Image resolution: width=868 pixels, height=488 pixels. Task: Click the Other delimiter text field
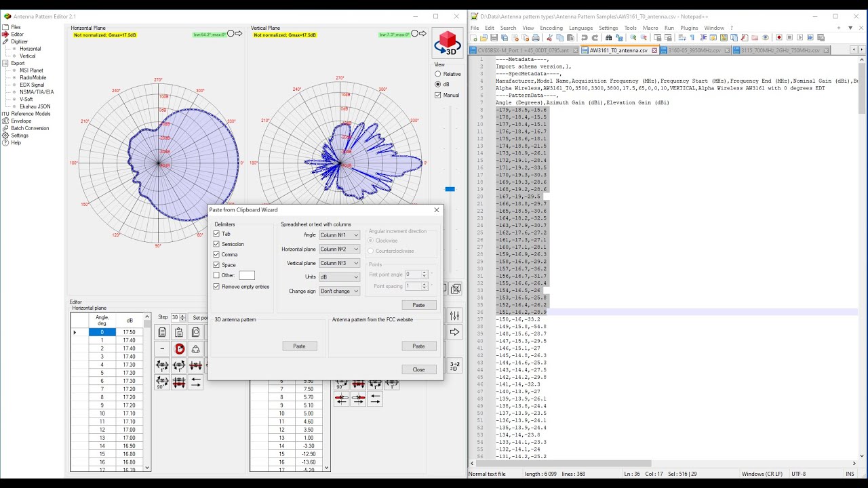pos(247,275)
